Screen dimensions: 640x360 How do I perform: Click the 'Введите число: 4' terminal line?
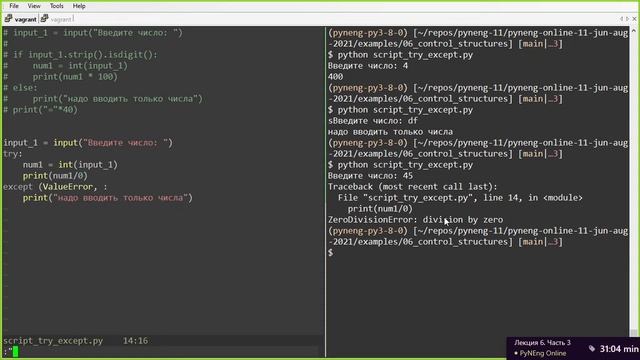pos(368,65)
